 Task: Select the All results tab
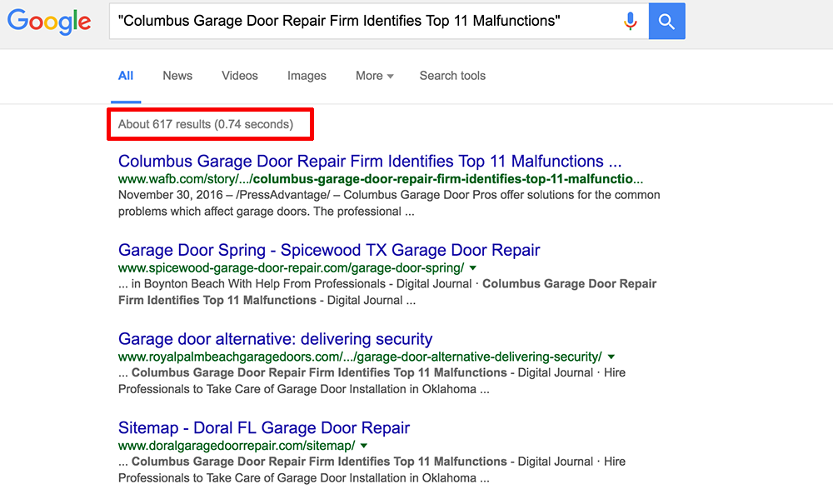pos(126,76)
